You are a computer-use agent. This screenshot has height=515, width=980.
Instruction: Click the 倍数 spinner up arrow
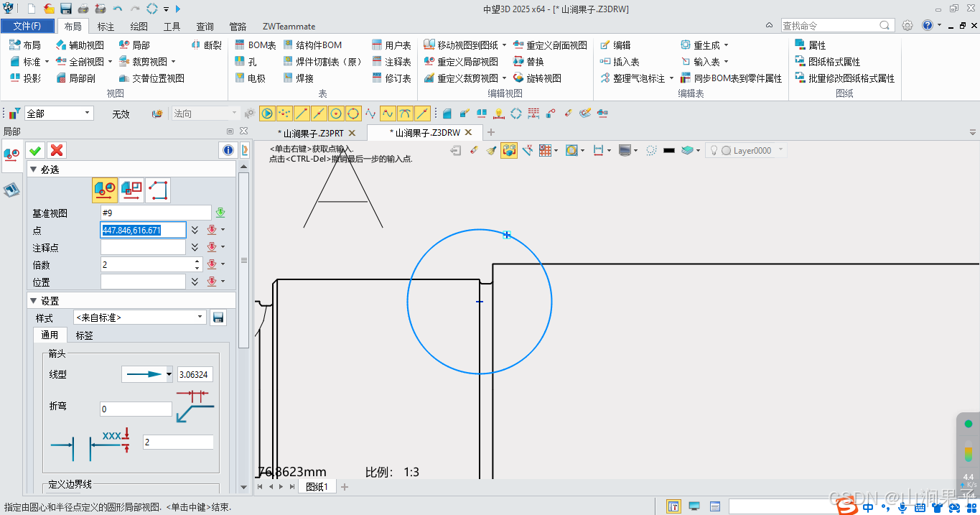click(197, 261)
